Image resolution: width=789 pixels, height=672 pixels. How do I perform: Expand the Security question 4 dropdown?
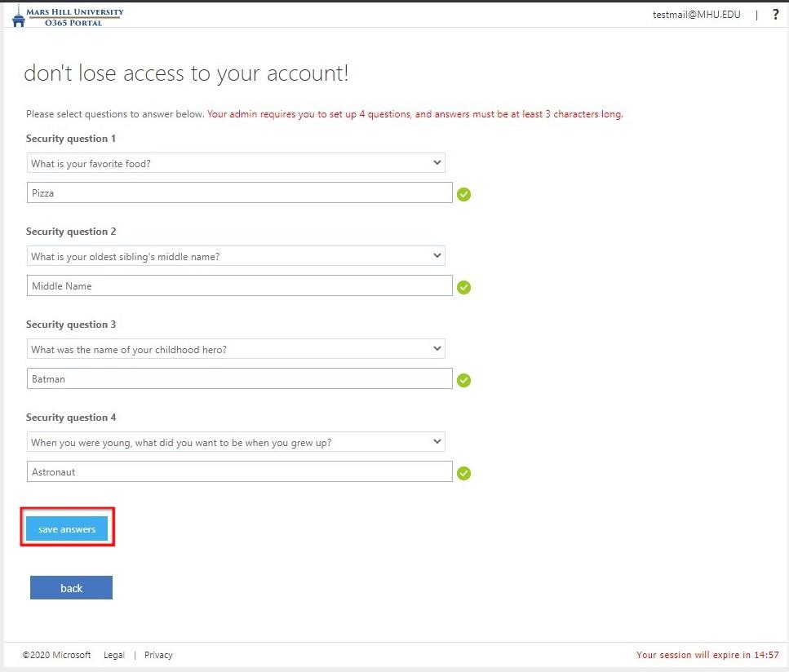235,441
